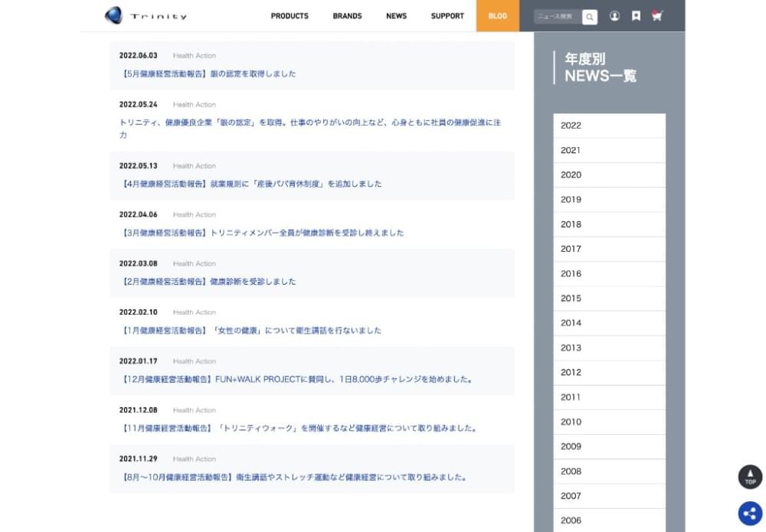Switch to the orange BLOG tab
The image size is (766, 532).
click(x=497, y=16)
